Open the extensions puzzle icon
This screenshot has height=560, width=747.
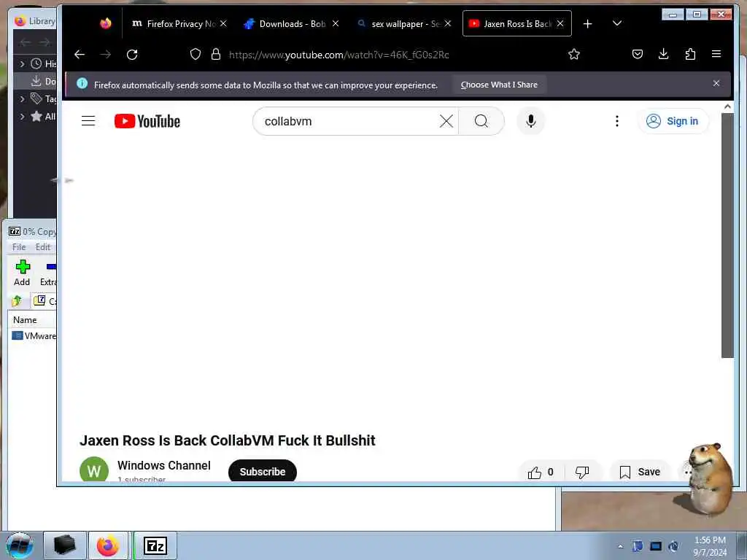(690, 54)
